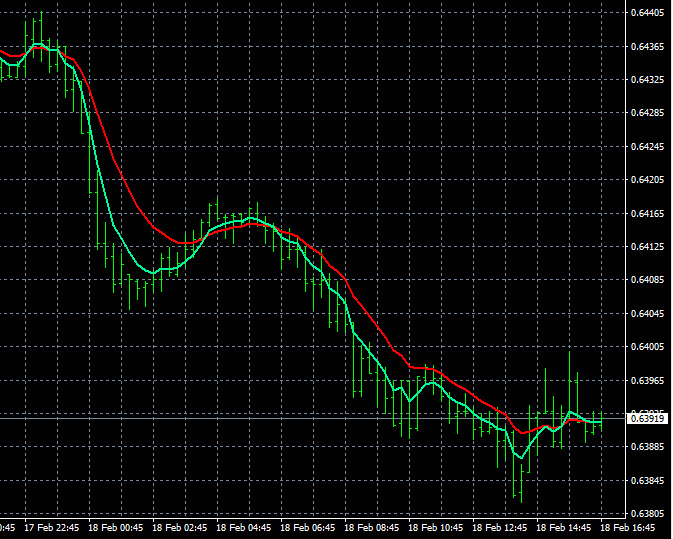Click the 0.64125 price axis label
Viewport: 673px width, 539px height.
click(647, 247)
